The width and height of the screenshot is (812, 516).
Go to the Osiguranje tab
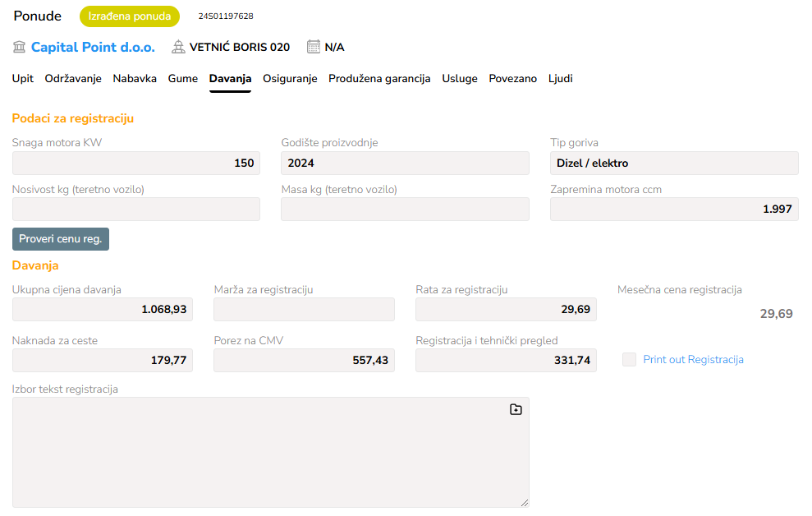(x=290, y=79)
